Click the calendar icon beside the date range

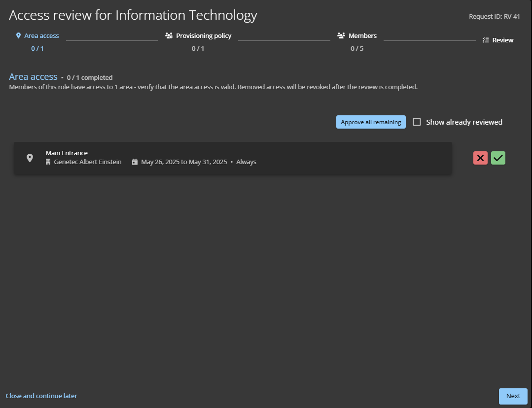pos(135,162)
